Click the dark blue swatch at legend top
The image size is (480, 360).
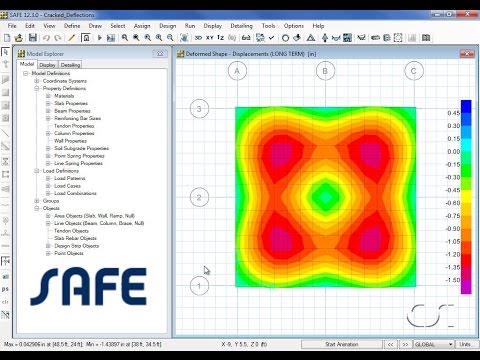[466, 106]
